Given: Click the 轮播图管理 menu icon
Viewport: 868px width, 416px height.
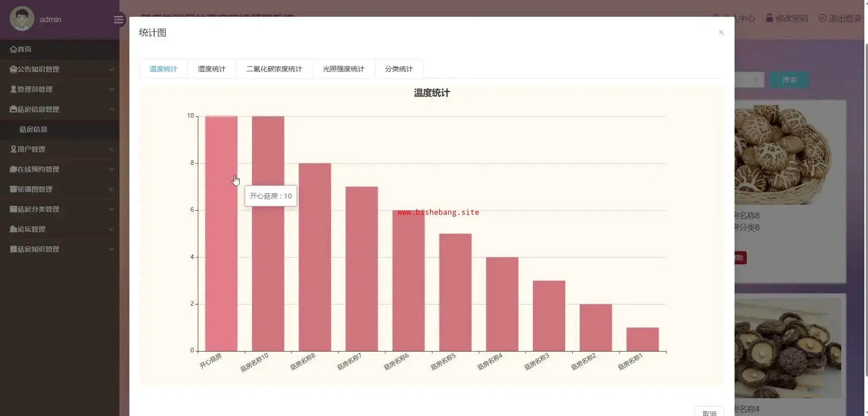Looking at the screenshot, I should click(13, 189).
